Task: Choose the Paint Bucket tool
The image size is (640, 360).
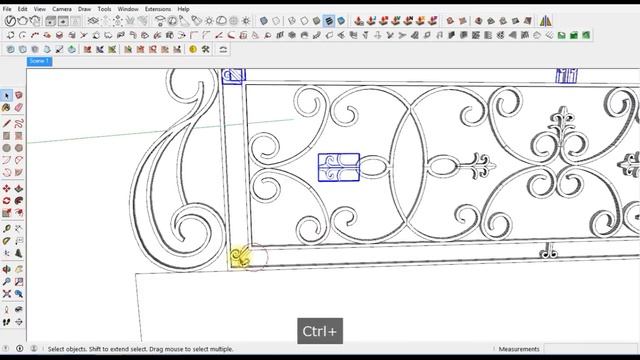Action: [6, 108]
